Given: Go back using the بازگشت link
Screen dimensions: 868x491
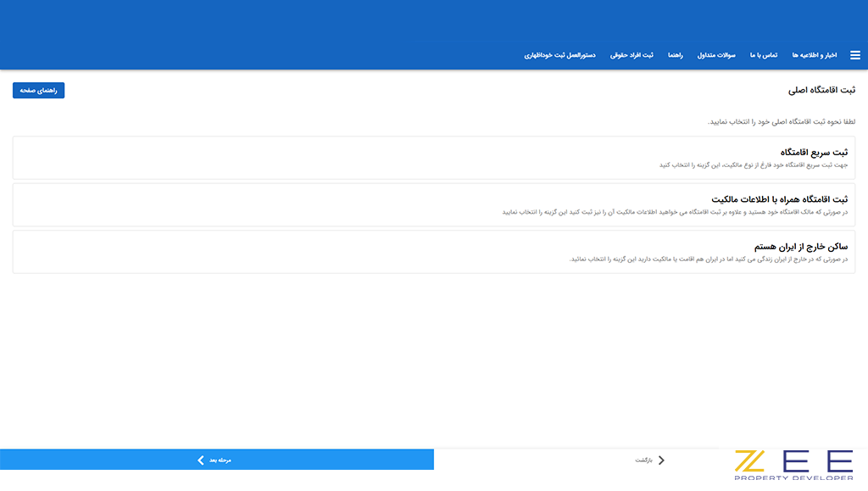Looking at the screenshot, I should [646, 460].
